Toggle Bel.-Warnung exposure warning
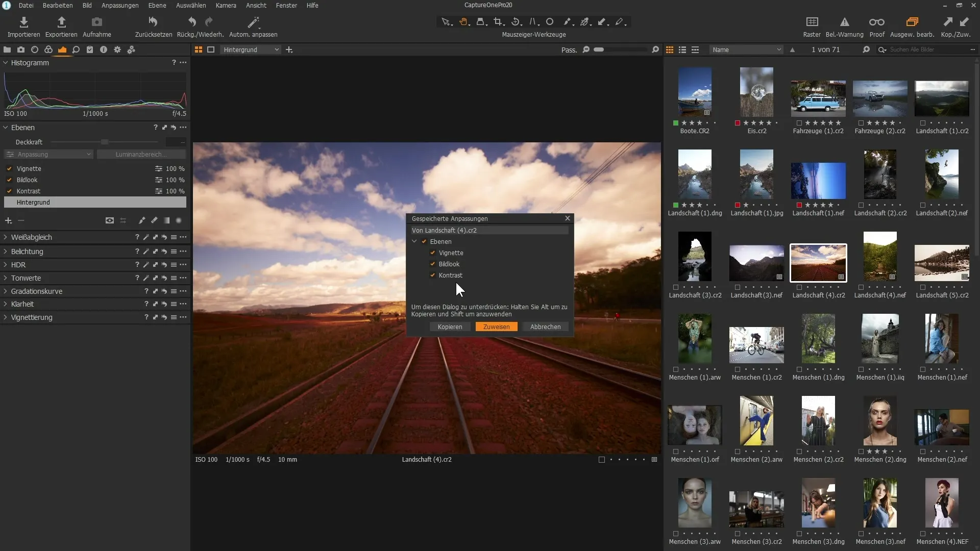The width and height of the screenshot is (980, 551). coord(844,22)
